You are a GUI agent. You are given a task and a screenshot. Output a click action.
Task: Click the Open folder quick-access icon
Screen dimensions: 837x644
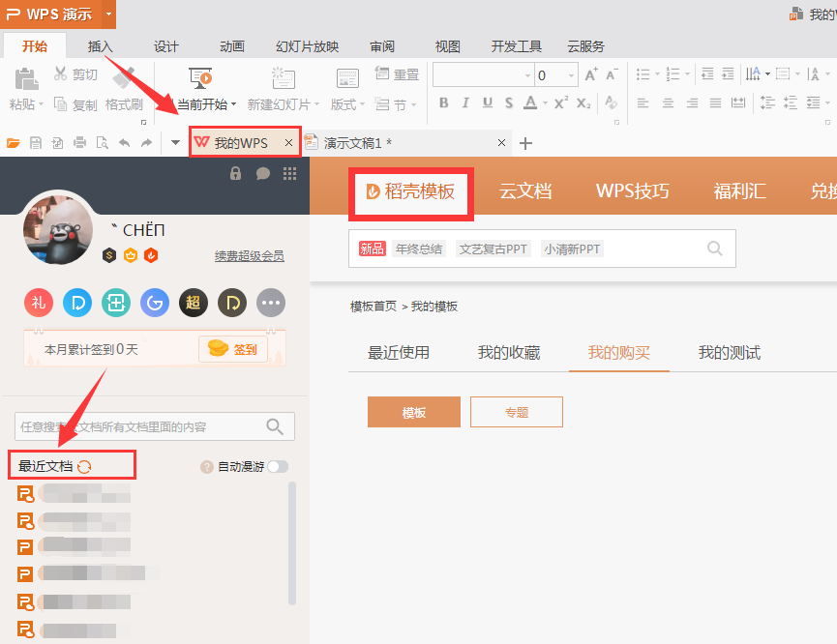pyautogui.click(x=14, y=143)
